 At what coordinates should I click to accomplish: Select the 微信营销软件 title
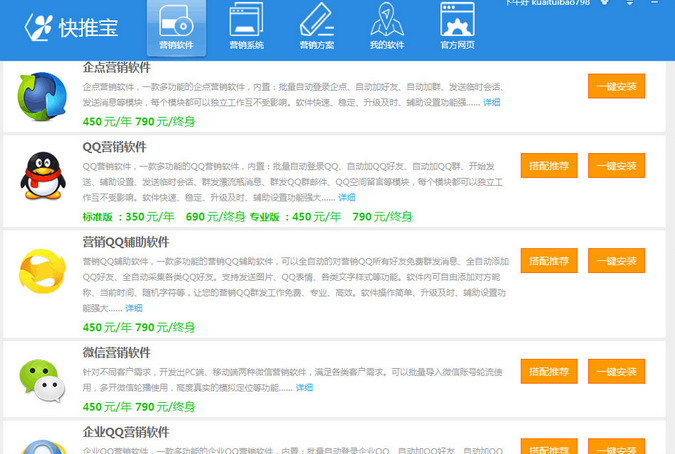117,353
